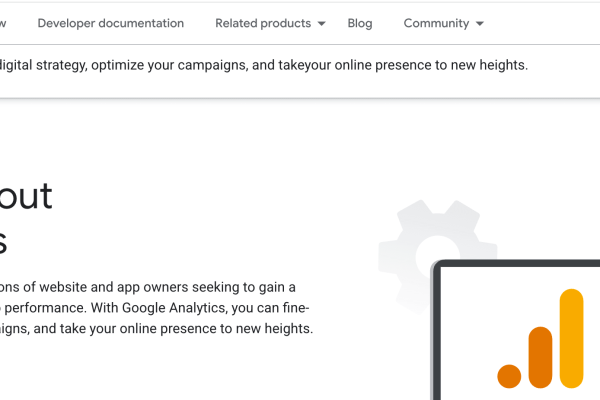Click the large heading ending in 'out'
600x400 pixels.
(26, 196)
